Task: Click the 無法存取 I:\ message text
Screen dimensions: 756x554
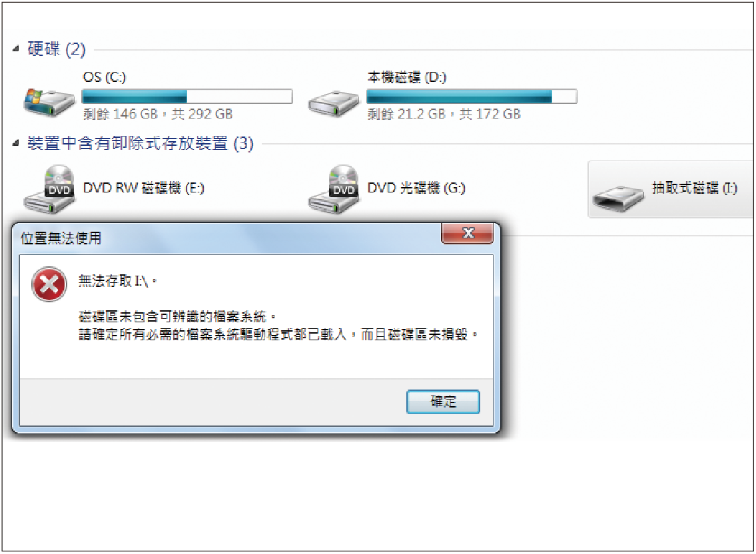Action: (118, 280)
